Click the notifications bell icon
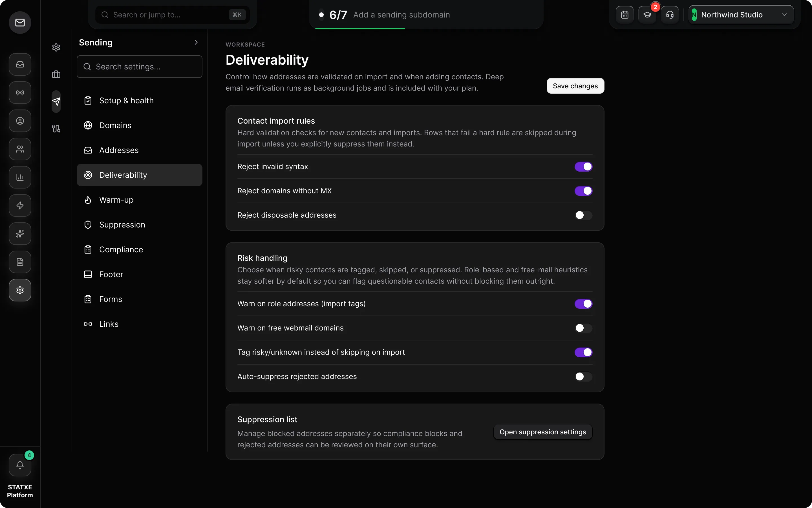 tap(20, 465)
